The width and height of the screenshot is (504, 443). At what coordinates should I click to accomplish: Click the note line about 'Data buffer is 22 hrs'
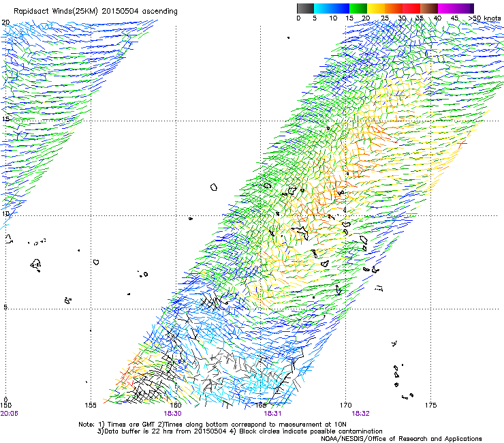pyautogui.click(x=240, y=431)
